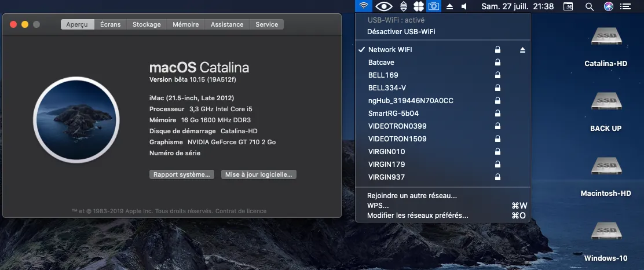This screenshot has height=270, width=644.
Task: Click the lock icon beside VIRGIN937
Action: (x=498, y=177)
